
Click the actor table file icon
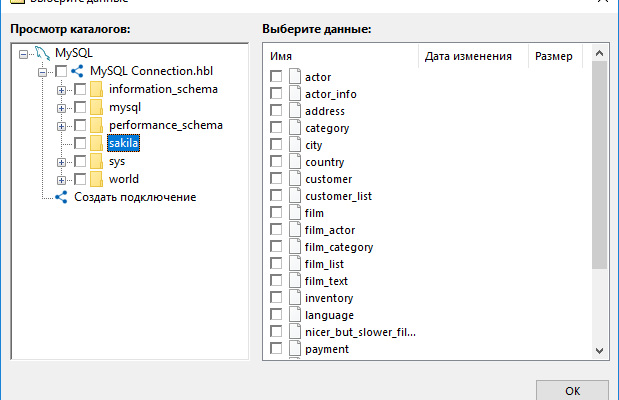click(295, 77)
